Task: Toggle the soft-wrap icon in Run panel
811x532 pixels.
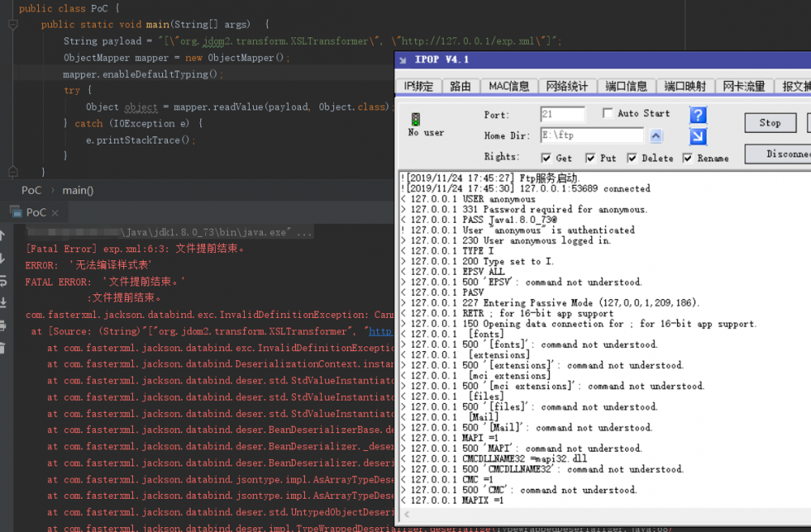Action: pyautogui.click(x=2, y=281)
